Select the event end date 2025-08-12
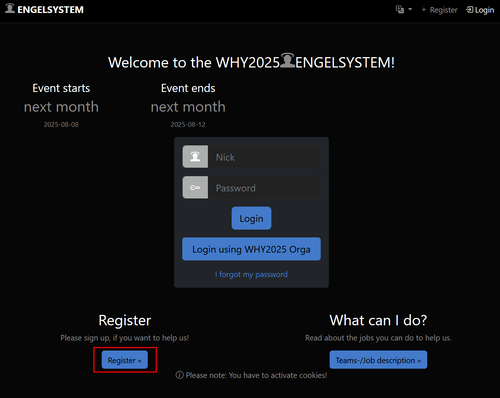 click(x=188, y=124)
